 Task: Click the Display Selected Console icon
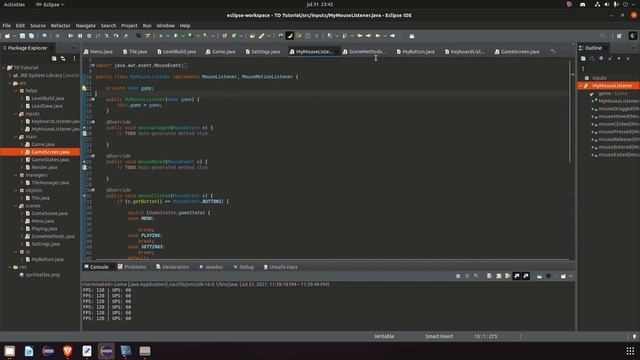coord(549,276)
